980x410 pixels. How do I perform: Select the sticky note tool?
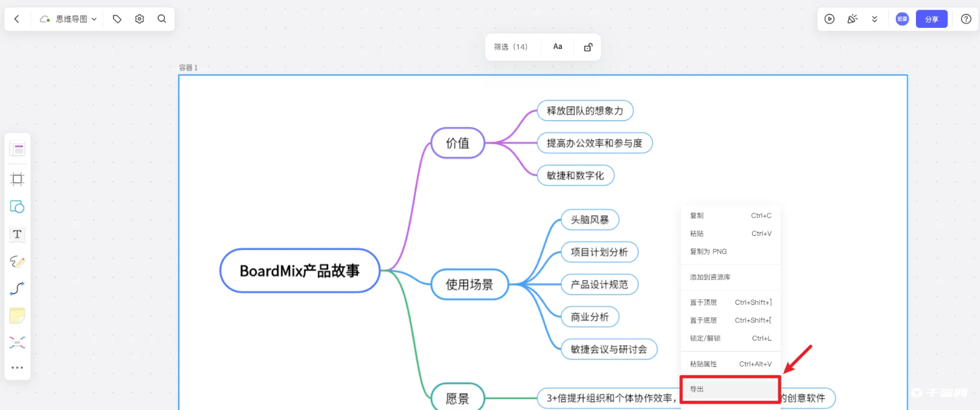click(18, 316)
